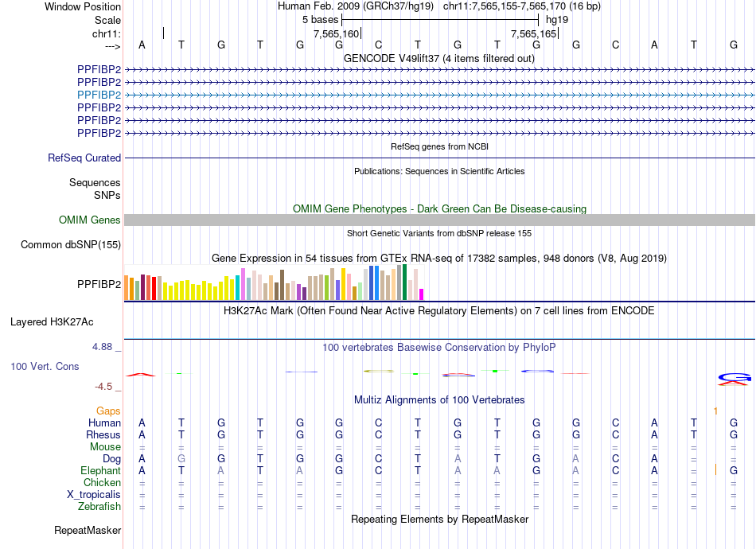
Task: Click the OMIM Gene Phenotypes title text
Action: pyautogui.click(x=439, y=208)
